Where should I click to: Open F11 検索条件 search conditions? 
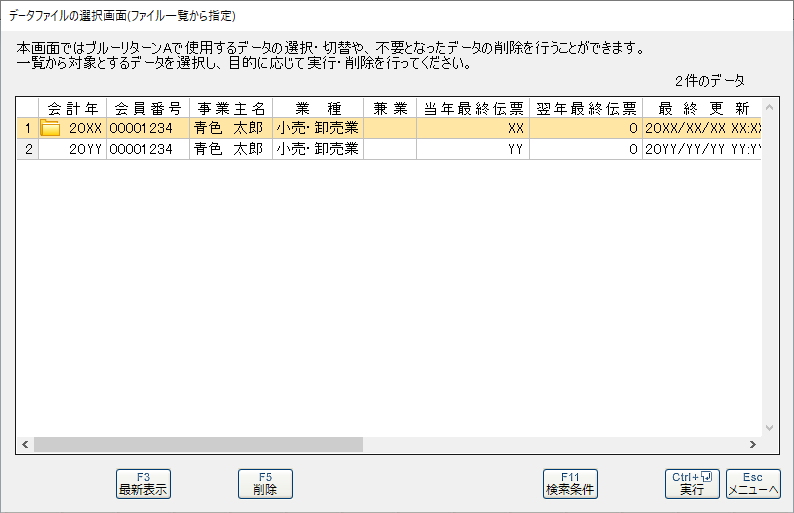pyautogui.click(x=570, y=484)
